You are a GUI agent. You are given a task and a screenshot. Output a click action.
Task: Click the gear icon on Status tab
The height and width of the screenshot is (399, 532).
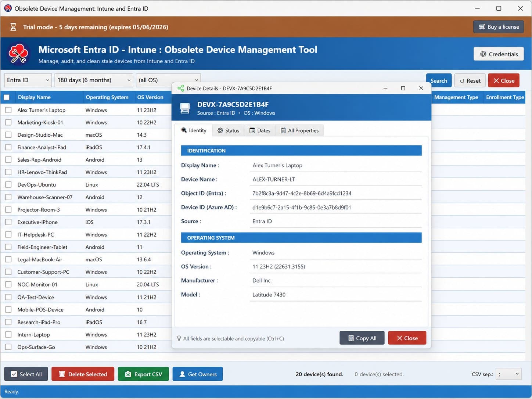pyautogui.click(x=220, y=130)
